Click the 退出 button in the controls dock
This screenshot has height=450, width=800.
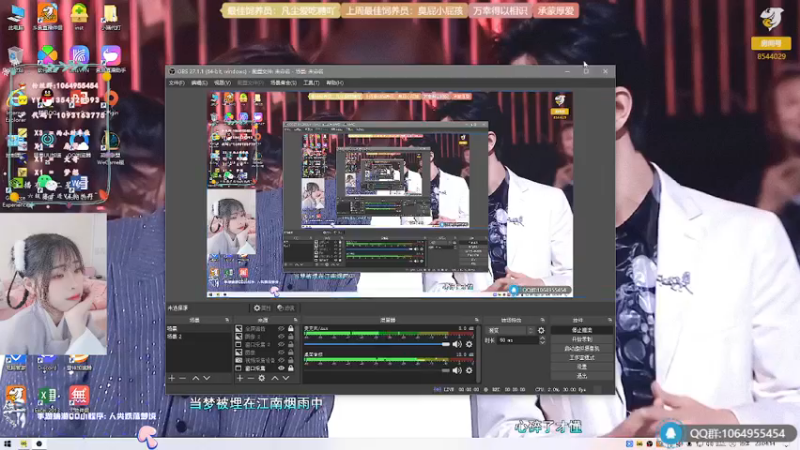coord(582,376)
